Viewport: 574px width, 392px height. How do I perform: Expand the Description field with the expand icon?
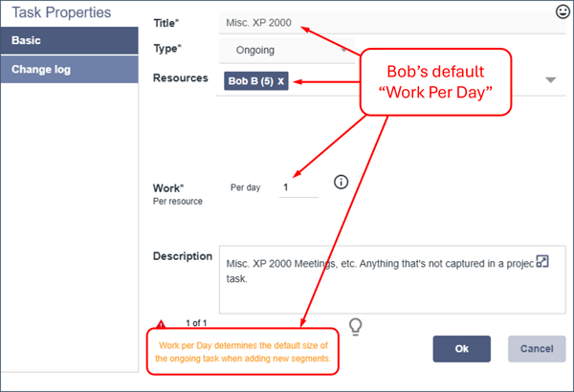tap(542, 261)
